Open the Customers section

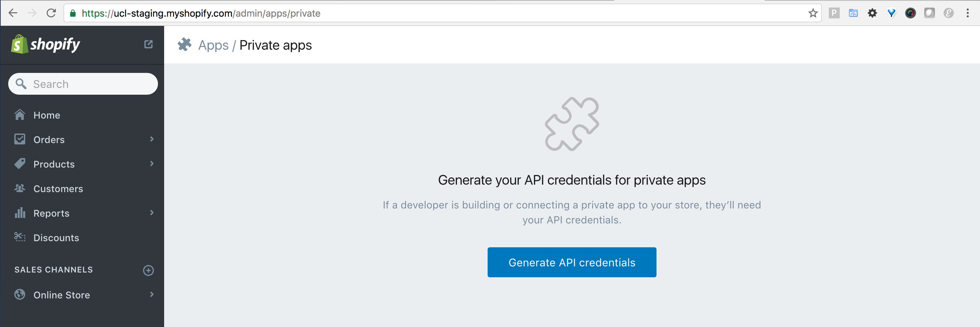coord(58,188)
